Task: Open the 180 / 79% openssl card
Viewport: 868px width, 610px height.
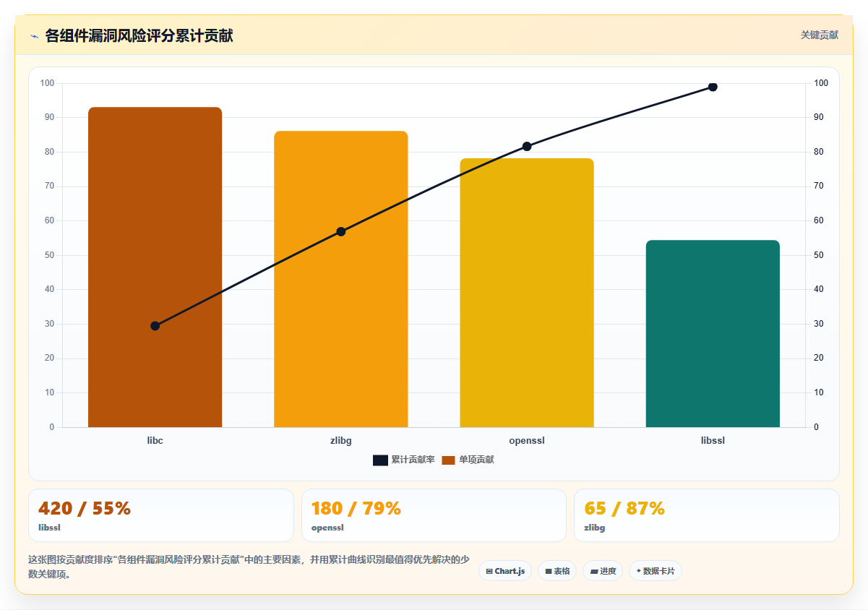Action: [x=434, y=515]
